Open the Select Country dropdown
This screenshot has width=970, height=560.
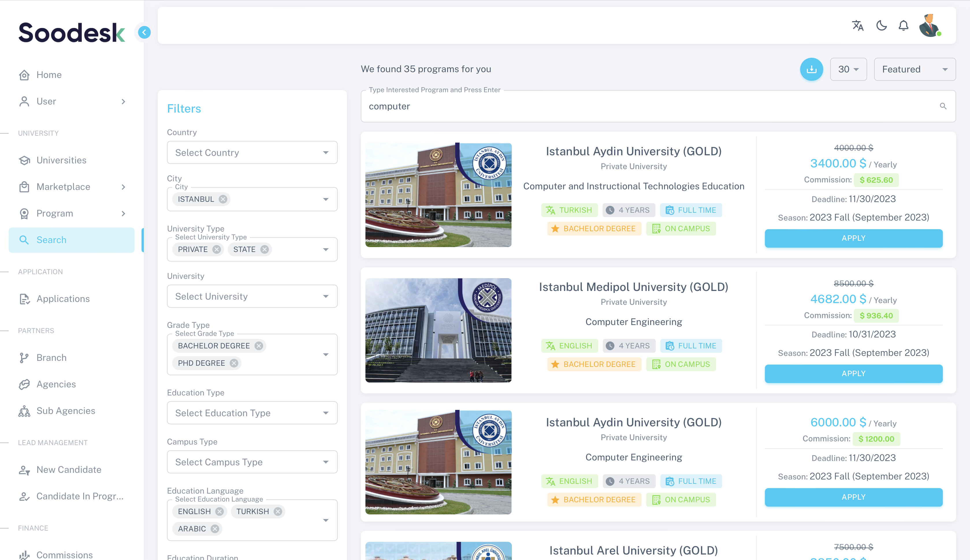tap(252, 152)
